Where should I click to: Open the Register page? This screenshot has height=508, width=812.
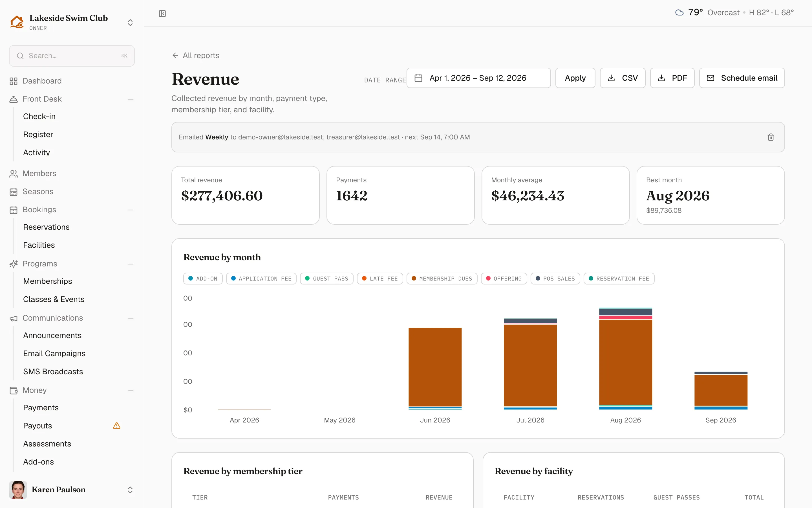pyautogui.click(x=38, y=134)
